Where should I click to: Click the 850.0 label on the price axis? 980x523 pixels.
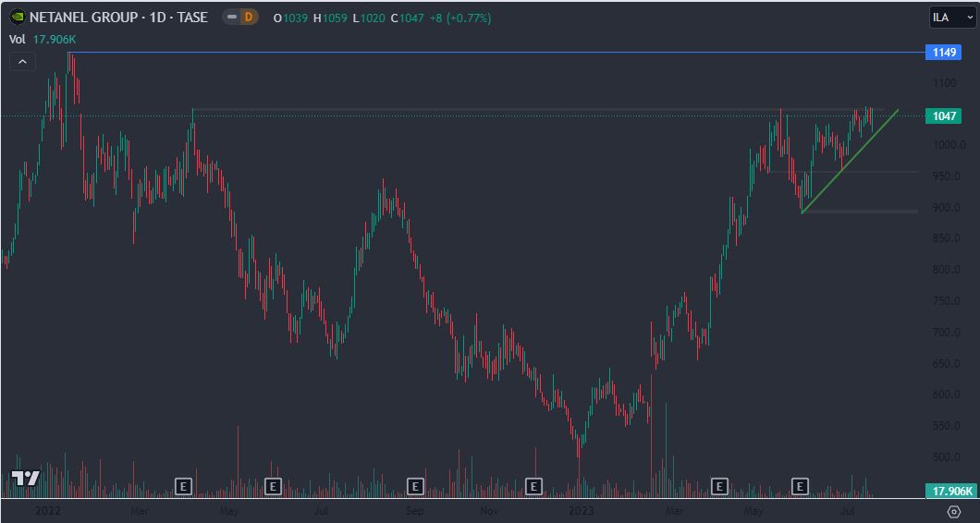(947, 238)
